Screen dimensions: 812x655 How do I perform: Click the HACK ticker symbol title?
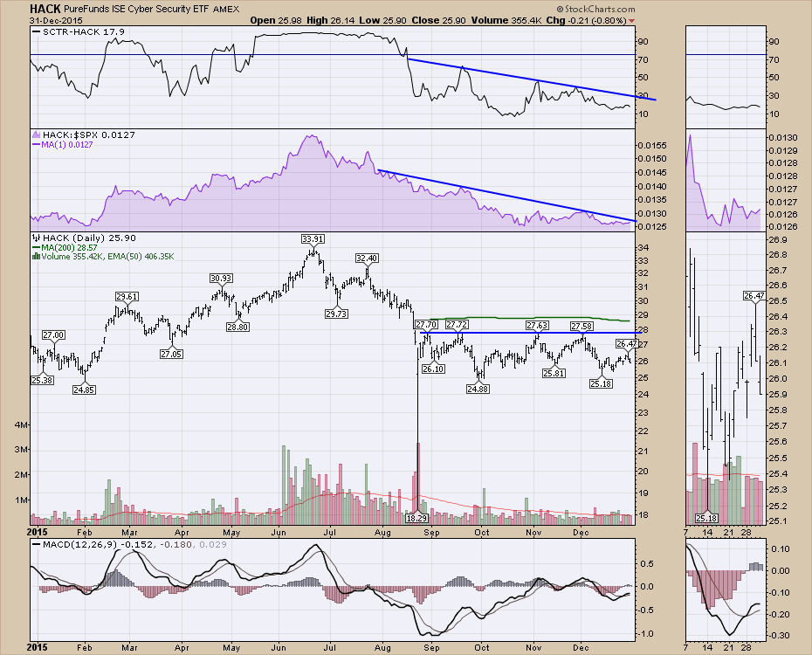click(x=45, y=9)
